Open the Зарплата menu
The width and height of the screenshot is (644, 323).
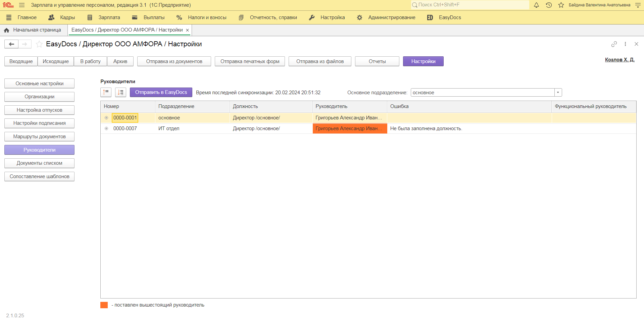104,17
